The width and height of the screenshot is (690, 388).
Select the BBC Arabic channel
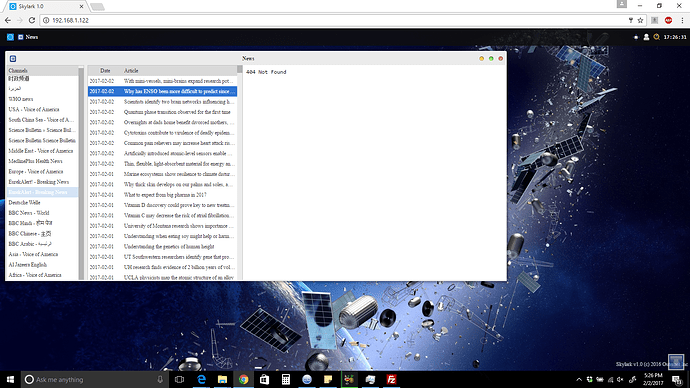(x=42, y=244)
